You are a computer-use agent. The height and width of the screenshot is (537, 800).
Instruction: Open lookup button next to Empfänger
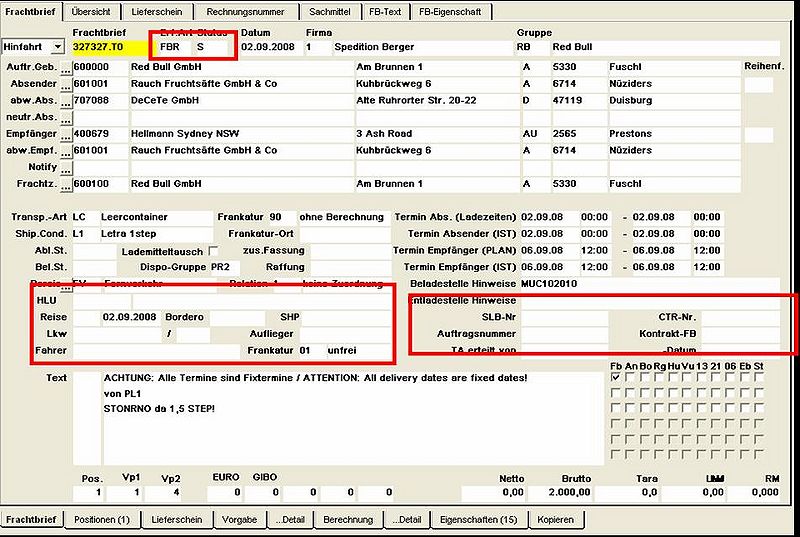(x=66, y=135)
